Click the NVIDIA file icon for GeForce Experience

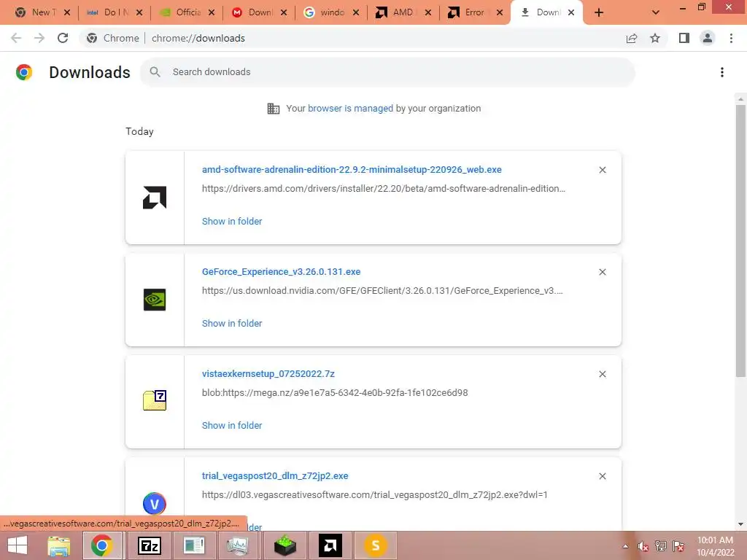(x=155, y=300)
